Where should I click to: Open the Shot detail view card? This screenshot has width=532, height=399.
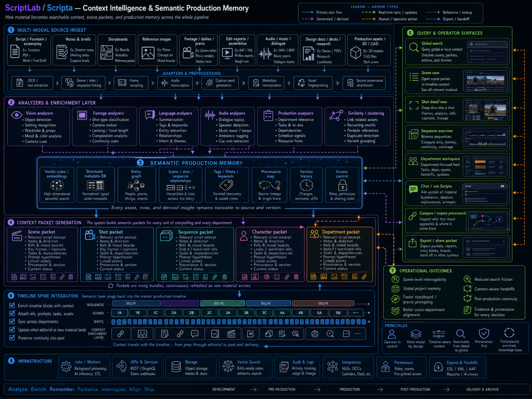458,110
